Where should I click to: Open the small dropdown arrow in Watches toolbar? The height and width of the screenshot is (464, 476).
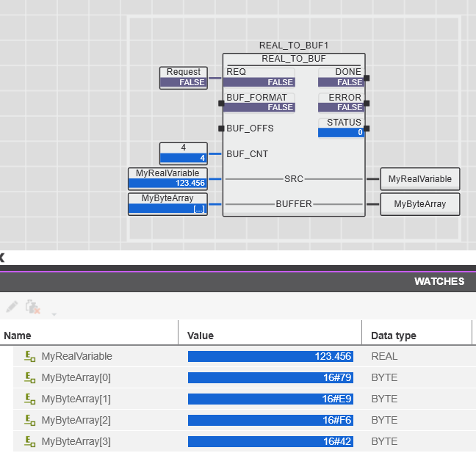click(x=54, y=315)
